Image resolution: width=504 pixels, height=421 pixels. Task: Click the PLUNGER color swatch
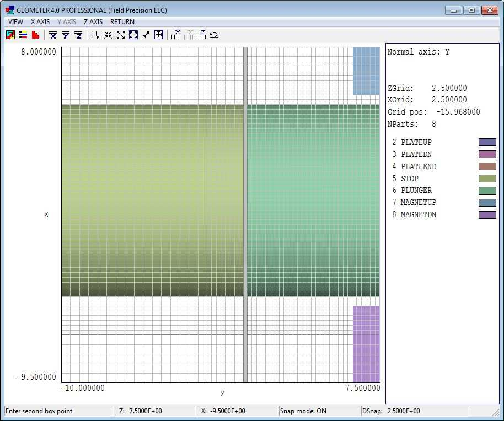487,191
